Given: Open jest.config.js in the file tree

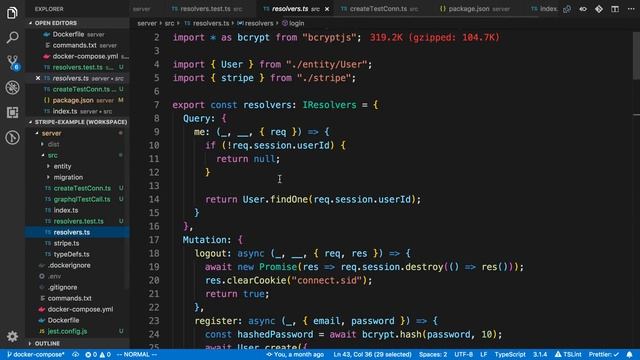Looking at the screenshot, I should tap(78, 331).
